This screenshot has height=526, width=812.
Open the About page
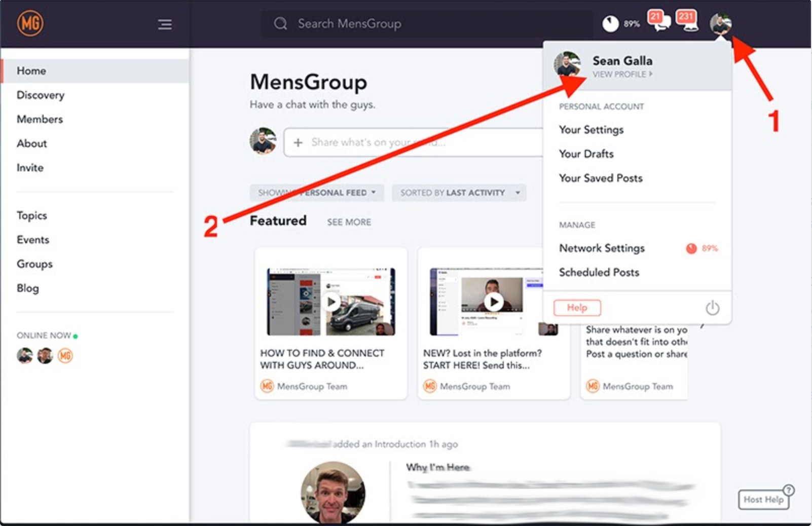point(31,143)
